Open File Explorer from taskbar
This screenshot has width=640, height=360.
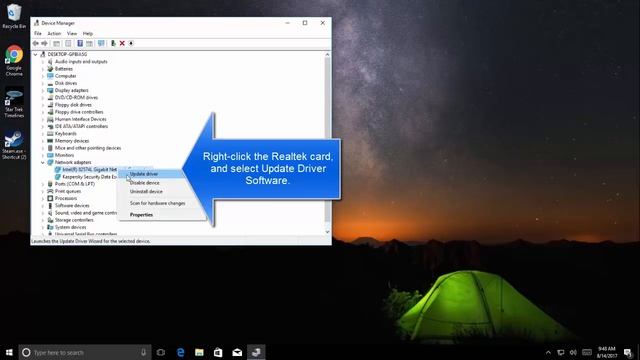[199, 352]
